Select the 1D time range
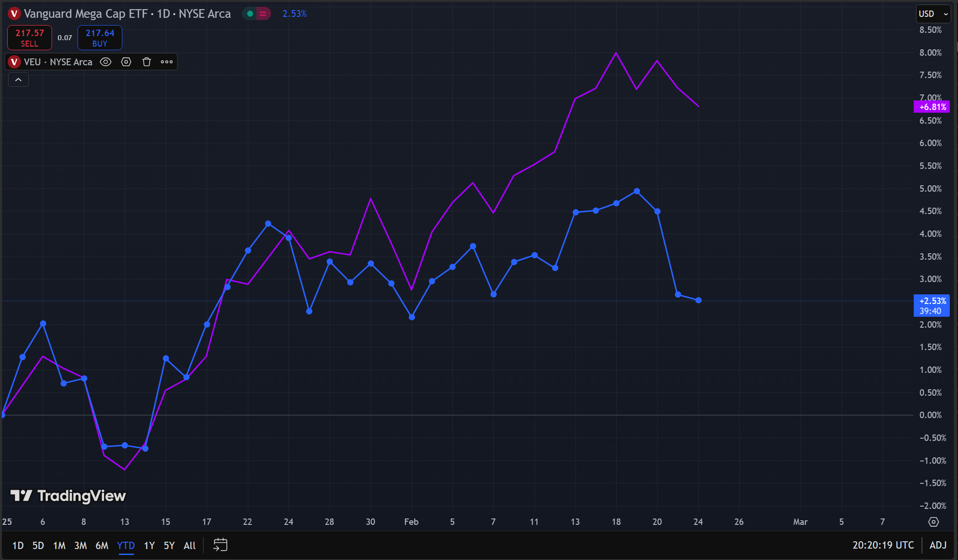 18,545
